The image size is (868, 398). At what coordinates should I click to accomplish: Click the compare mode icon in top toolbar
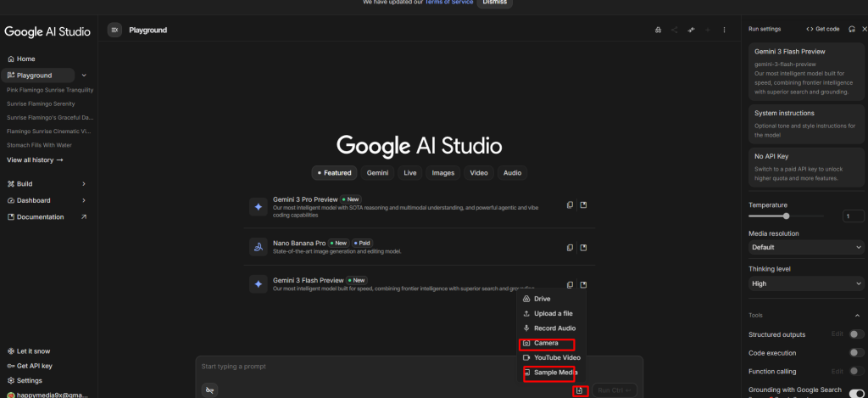point(691,30)
